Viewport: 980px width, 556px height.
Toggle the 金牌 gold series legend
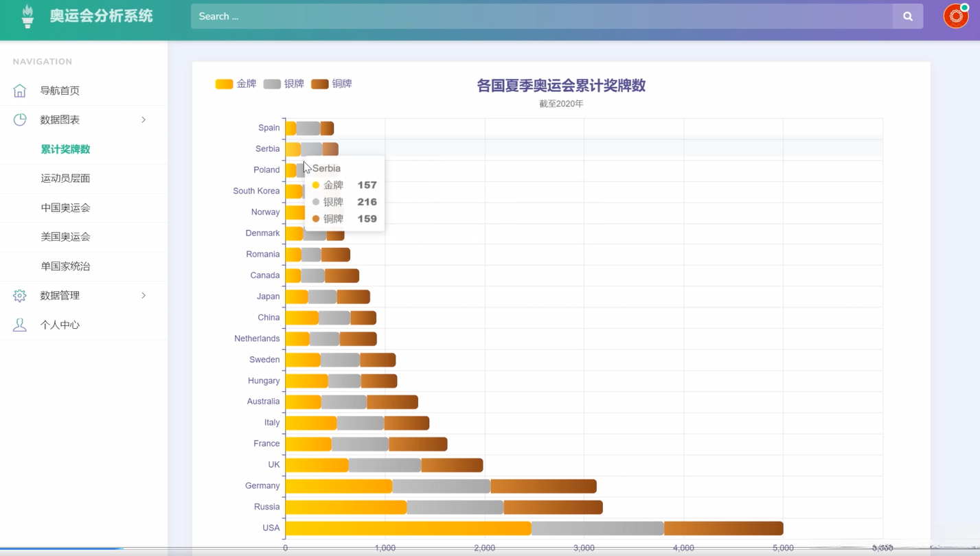[x=236, y=84]
